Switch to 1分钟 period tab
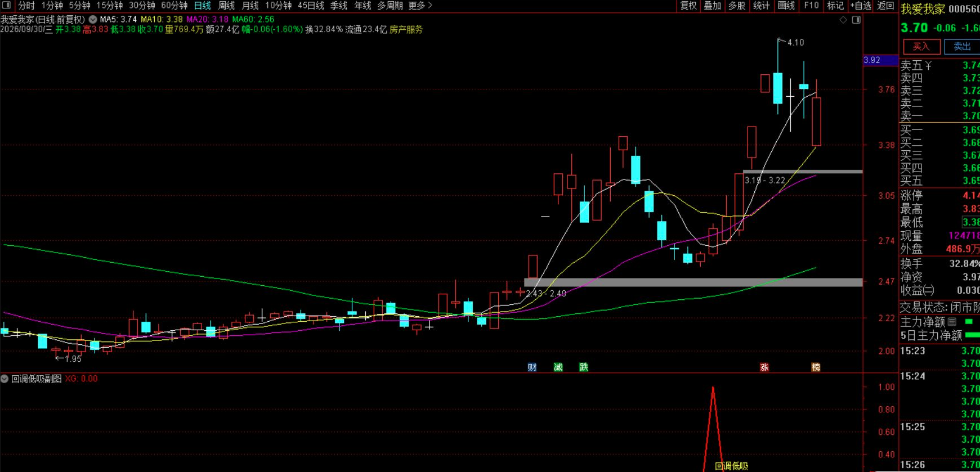The height and width of the screenshot is (472, 980). (x=52, y=6)
